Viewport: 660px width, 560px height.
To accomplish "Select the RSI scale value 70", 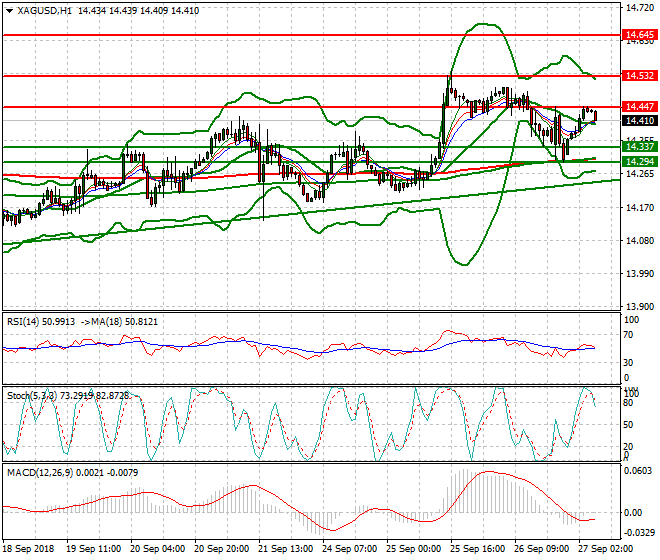I will coord(628,335).
